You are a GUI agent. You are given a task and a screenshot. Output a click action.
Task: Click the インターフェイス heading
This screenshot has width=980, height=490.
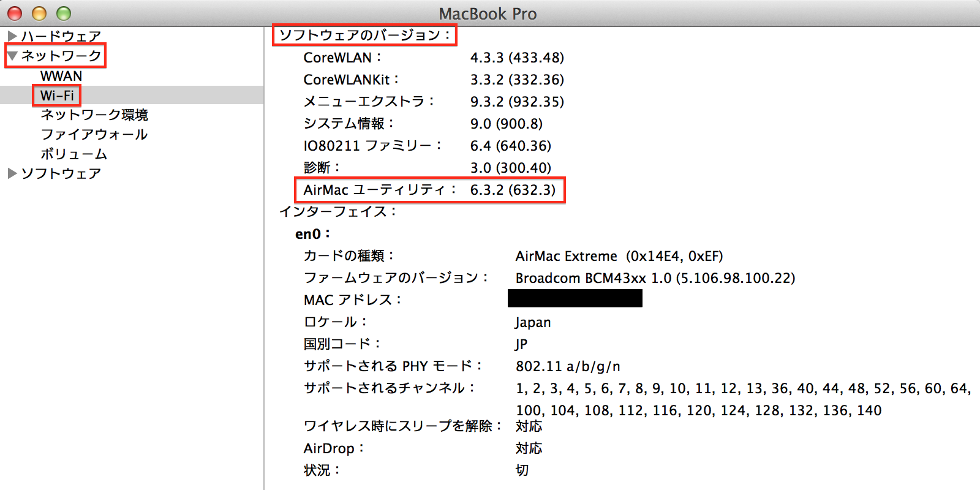pos(338,212)
